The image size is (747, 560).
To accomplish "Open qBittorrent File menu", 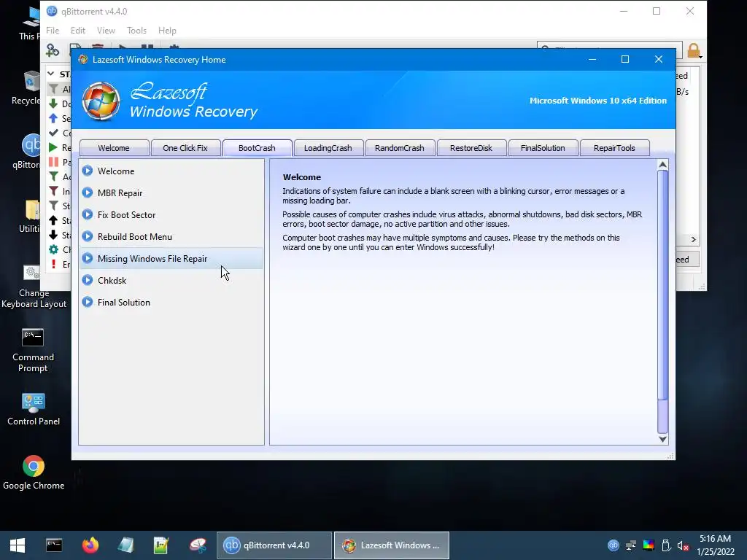I will tap(53, 31).
